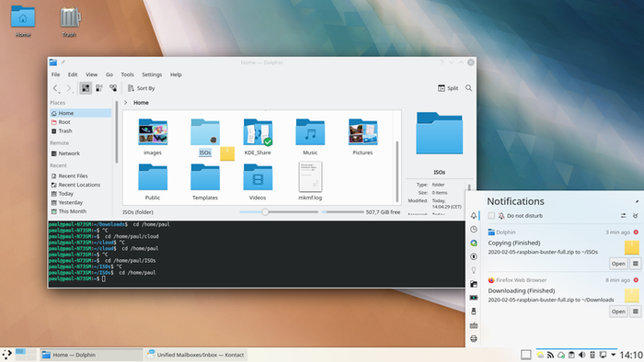Viewport: 644px width, 362px height.
Task: Open the Tools menu
Action: click(x=127, y=74)
